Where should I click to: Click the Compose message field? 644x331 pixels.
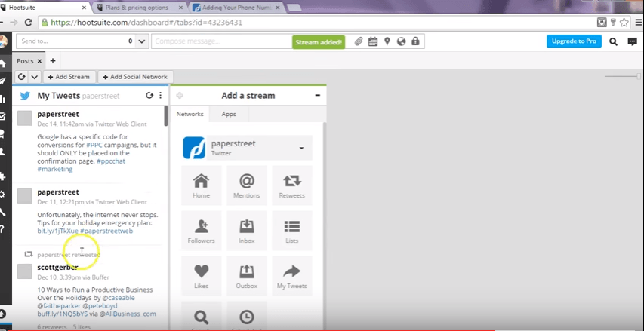coord(221,41)
